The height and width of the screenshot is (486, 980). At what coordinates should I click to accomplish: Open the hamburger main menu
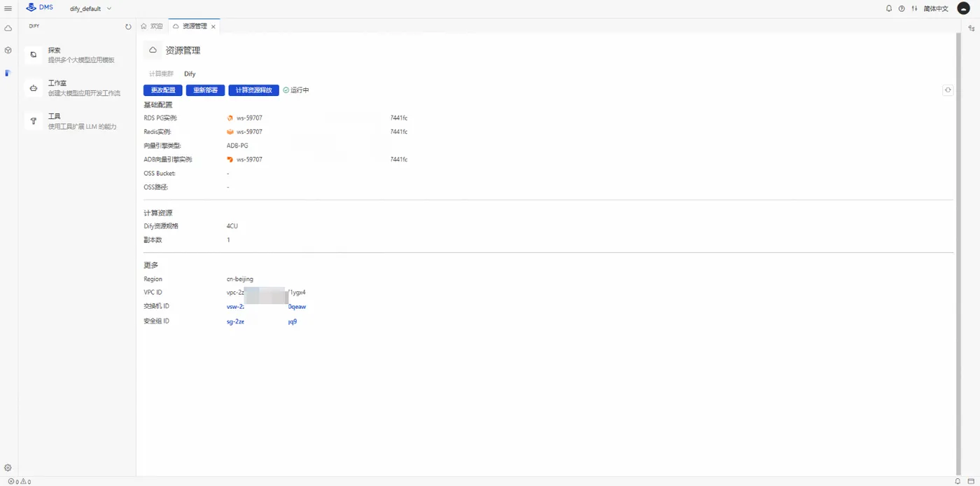8,8
